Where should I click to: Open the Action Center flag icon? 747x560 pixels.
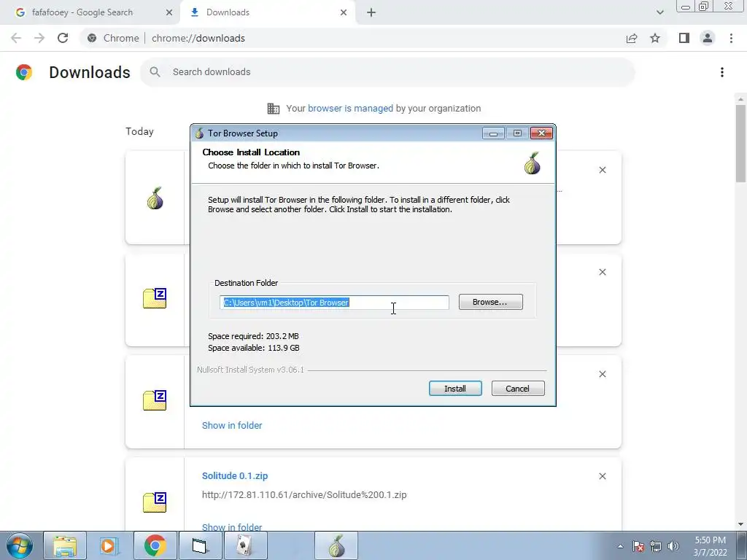tap(638, 546)
